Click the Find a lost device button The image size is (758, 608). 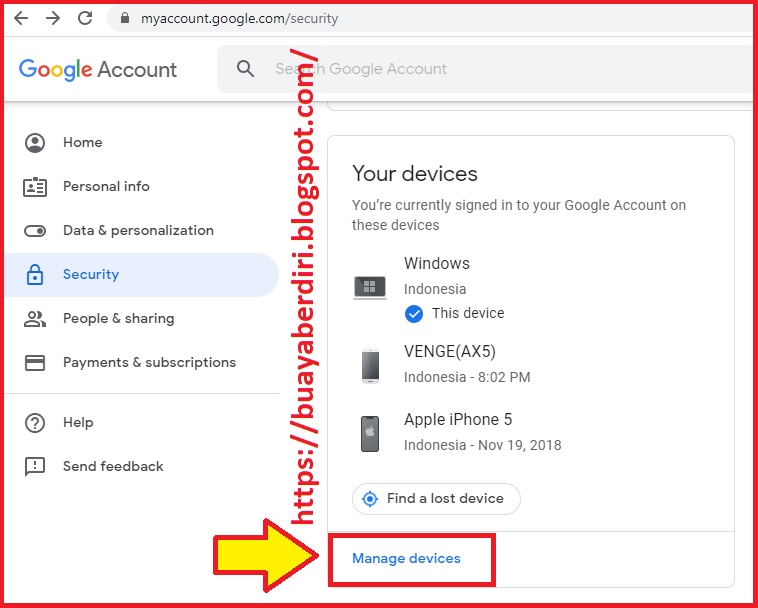(436, 498)
